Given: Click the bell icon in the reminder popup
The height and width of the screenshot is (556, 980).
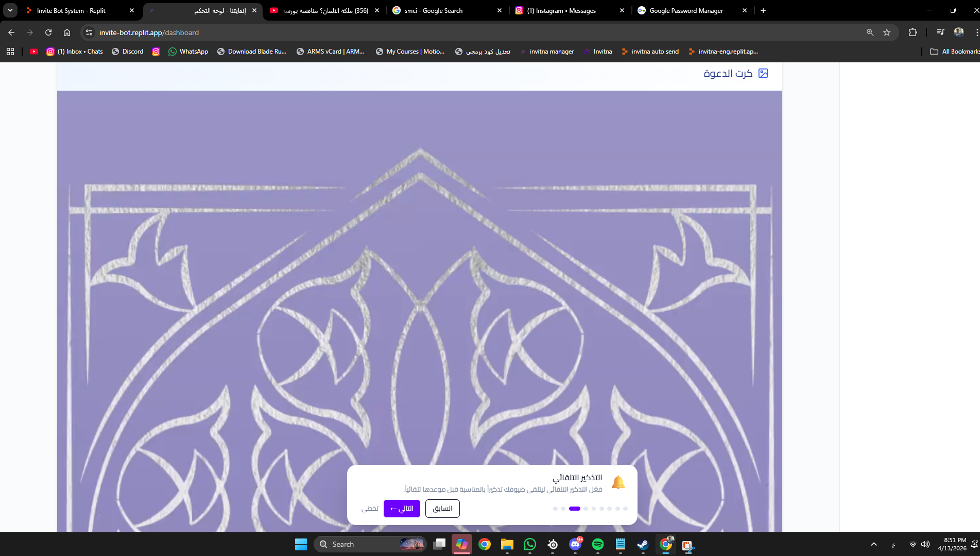Looking at the screenshot, I should coord(618,482).
